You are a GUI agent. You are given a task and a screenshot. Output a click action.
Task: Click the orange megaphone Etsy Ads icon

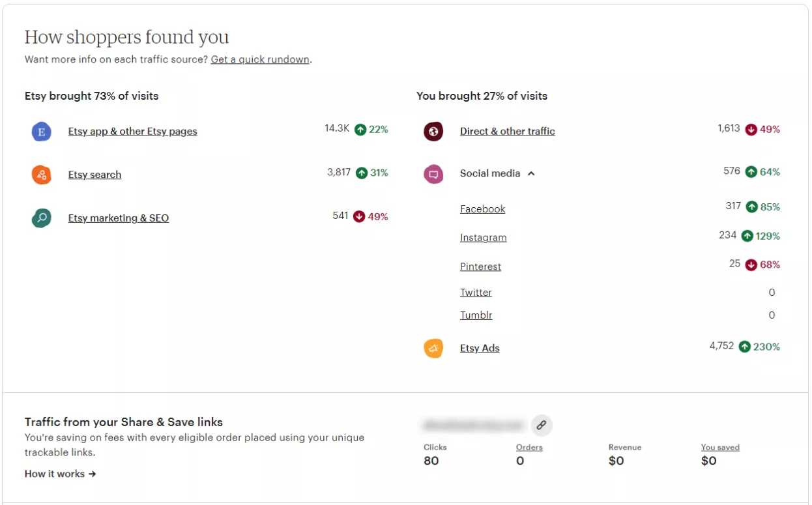point(433,349)
